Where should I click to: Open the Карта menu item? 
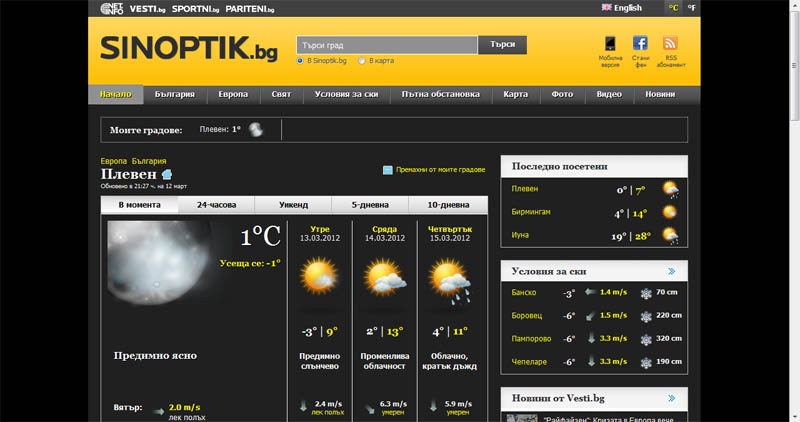point(515,94)
